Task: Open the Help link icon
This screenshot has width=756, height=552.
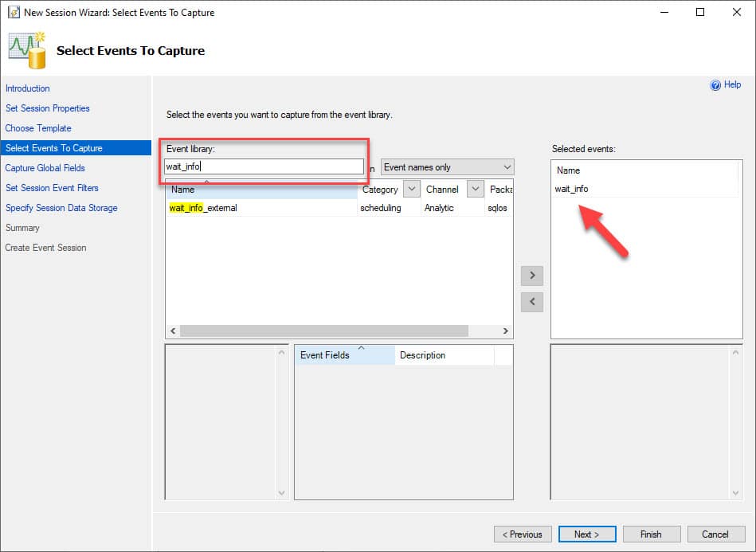Action: click(715, 85)
